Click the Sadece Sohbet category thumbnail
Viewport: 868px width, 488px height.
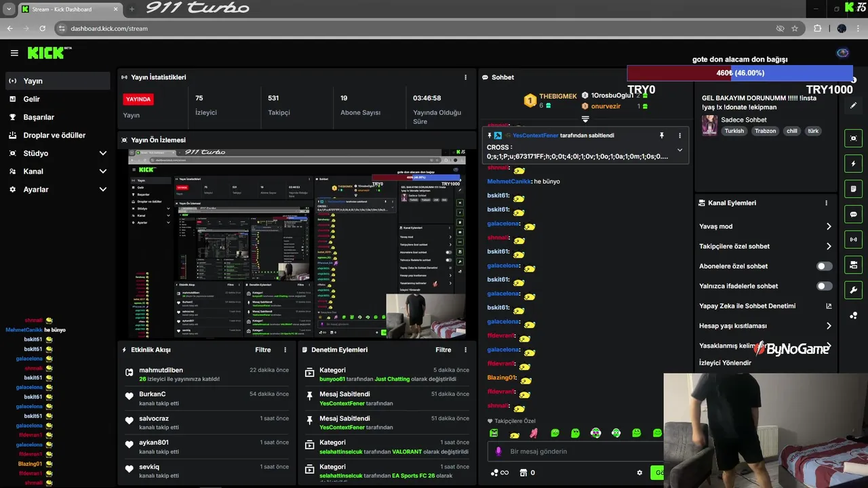tap(709, 125)
